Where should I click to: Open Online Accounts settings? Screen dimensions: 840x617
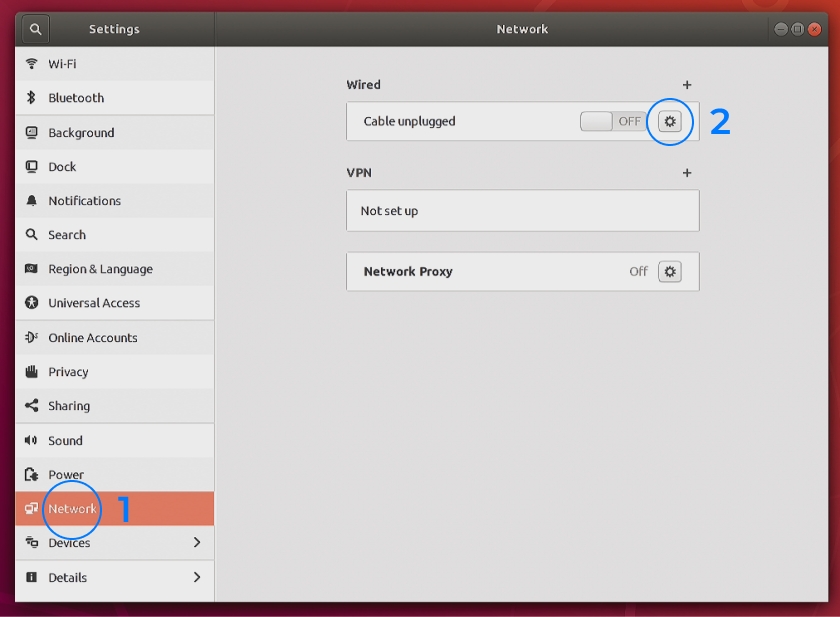pyautogui.click(x=93, y=338)
